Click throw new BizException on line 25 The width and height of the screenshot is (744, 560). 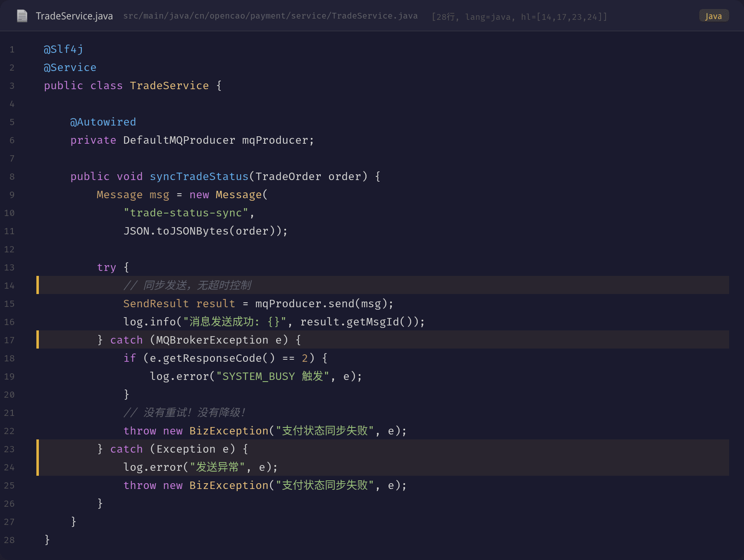265,486
